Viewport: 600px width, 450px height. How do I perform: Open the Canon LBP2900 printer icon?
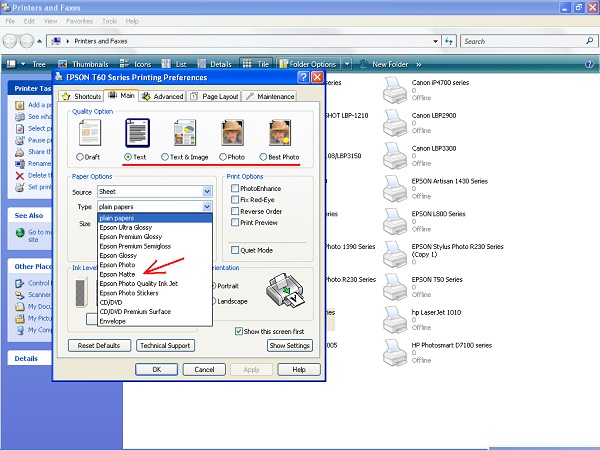coord(395,123)
